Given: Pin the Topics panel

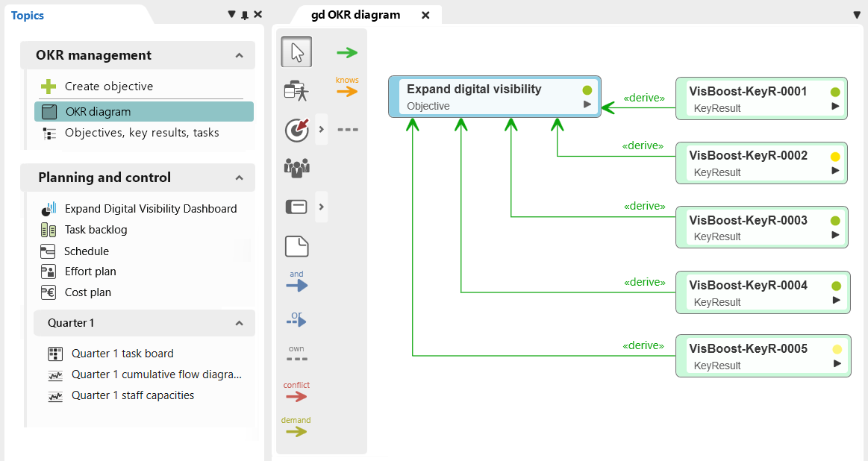Looking at the screenshot, I should pyautogui.click(x=245, y=16).
